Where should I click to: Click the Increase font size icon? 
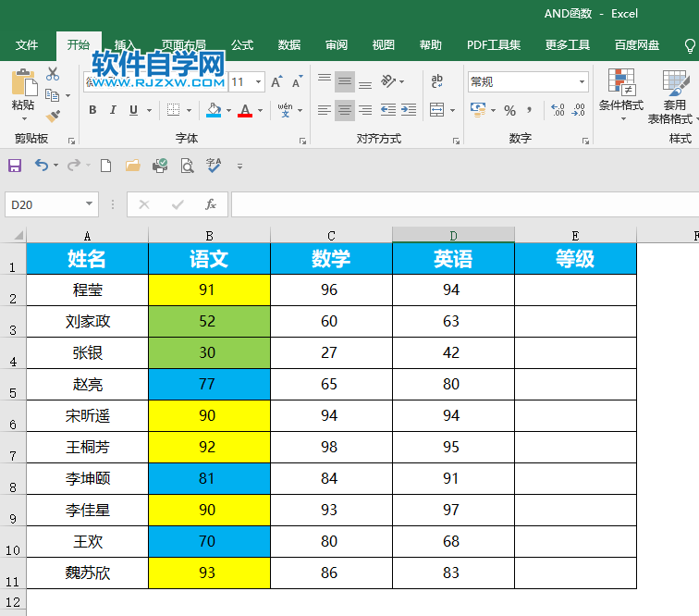(278, 82)
